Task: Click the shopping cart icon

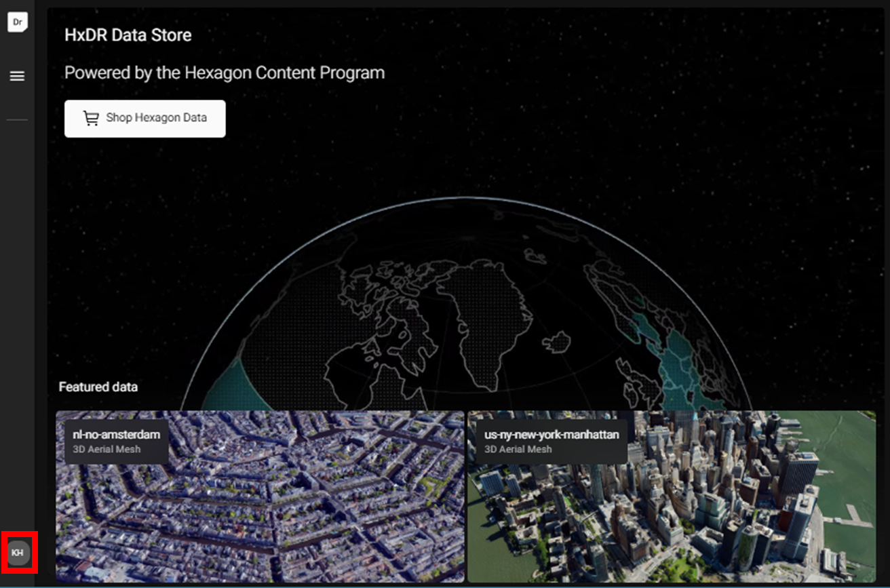Action: coord(91,118)
